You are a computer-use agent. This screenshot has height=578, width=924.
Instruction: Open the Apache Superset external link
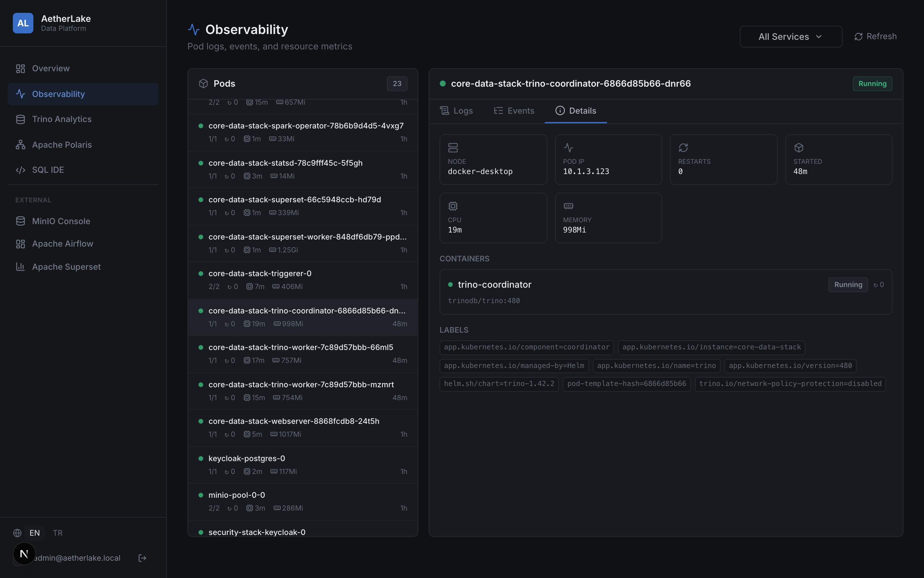[x=83, y=267]
